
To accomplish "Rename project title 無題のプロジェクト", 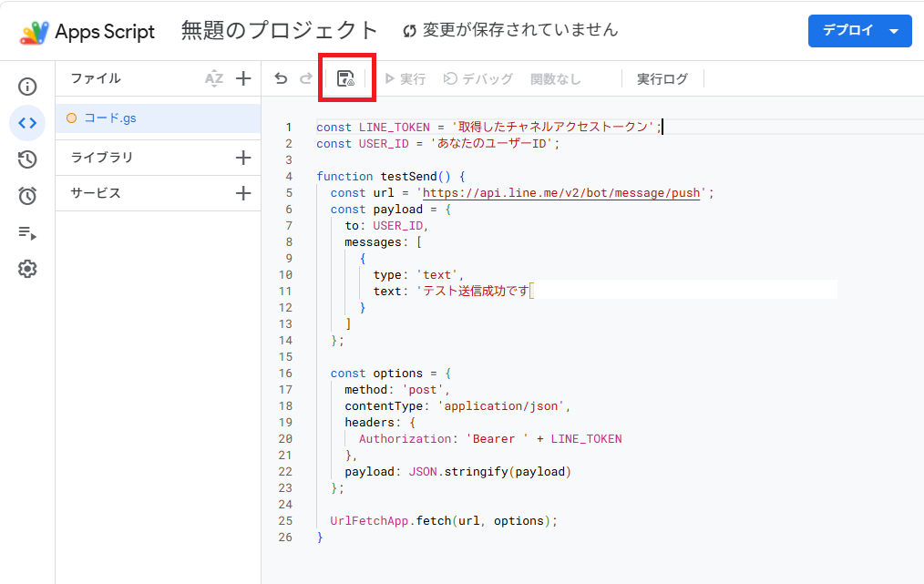I will pos(279,31).
